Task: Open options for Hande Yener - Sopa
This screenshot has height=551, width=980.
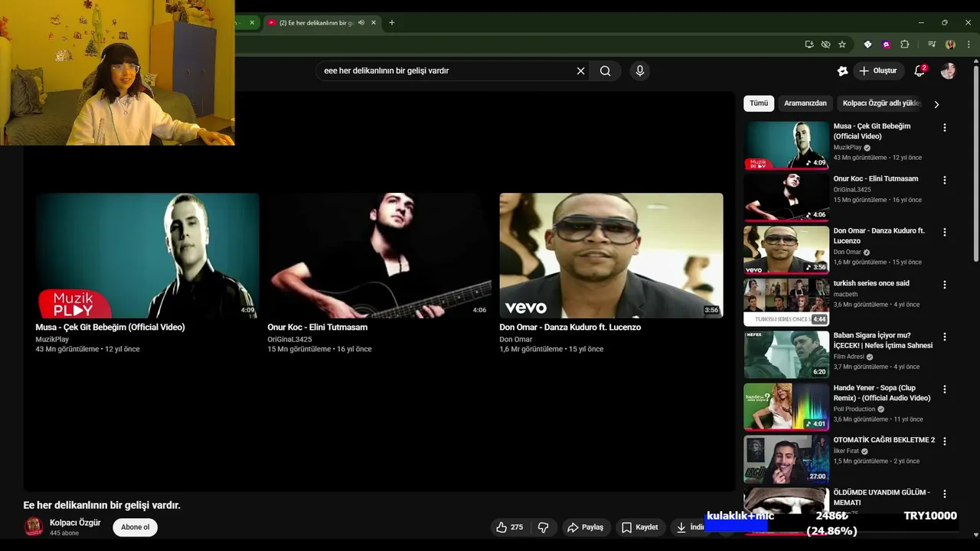Action: [944, 389]
